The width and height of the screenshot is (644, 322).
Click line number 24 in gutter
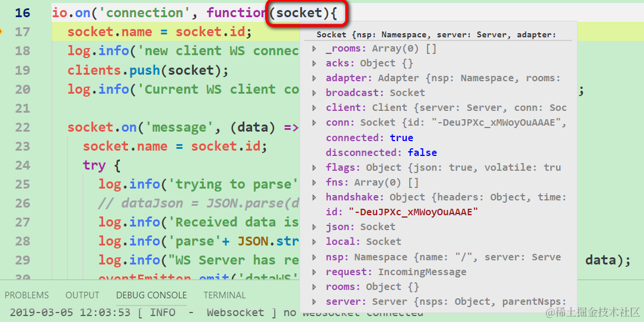click(23, 165)
